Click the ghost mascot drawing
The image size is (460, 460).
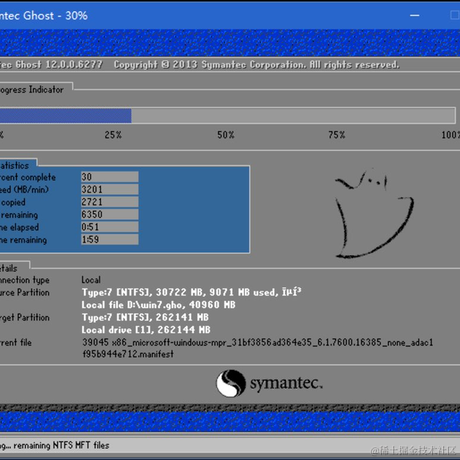pyautogui.click(x=374, y=213)
